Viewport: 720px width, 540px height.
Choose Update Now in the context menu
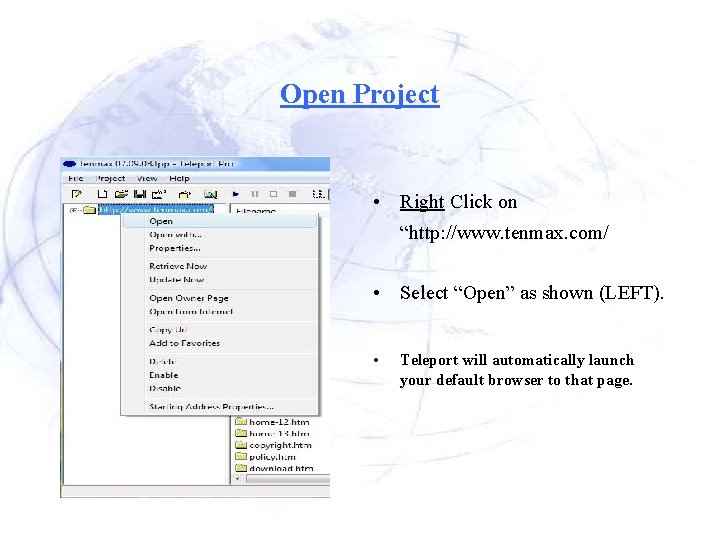[219, 279]
